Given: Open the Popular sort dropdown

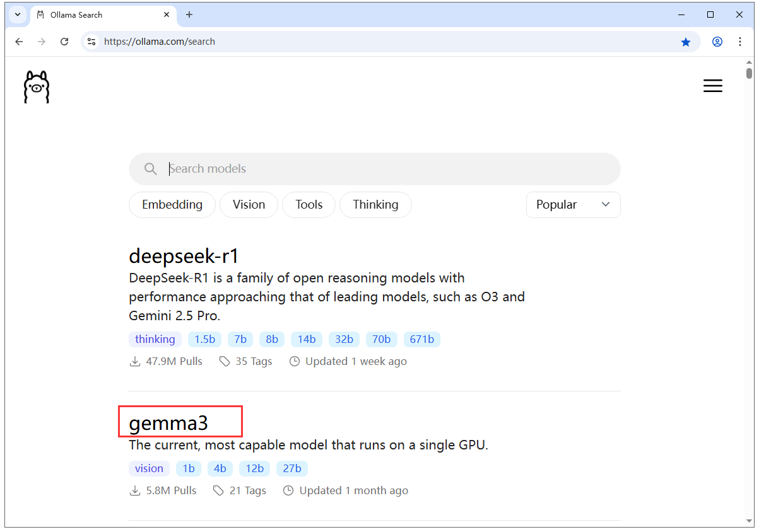Looking at the screenshot, I should pos(573,204).
